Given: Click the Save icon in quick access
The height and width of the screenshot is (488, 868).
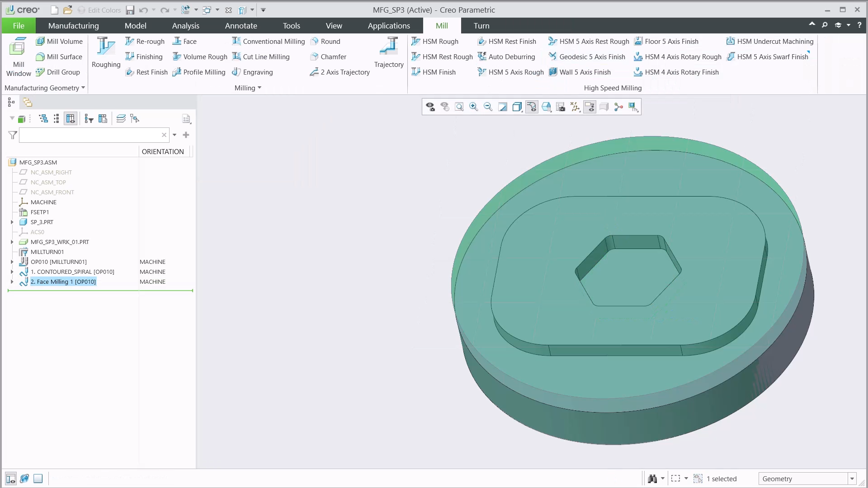Looking at the screenshot, I should 130,10.
